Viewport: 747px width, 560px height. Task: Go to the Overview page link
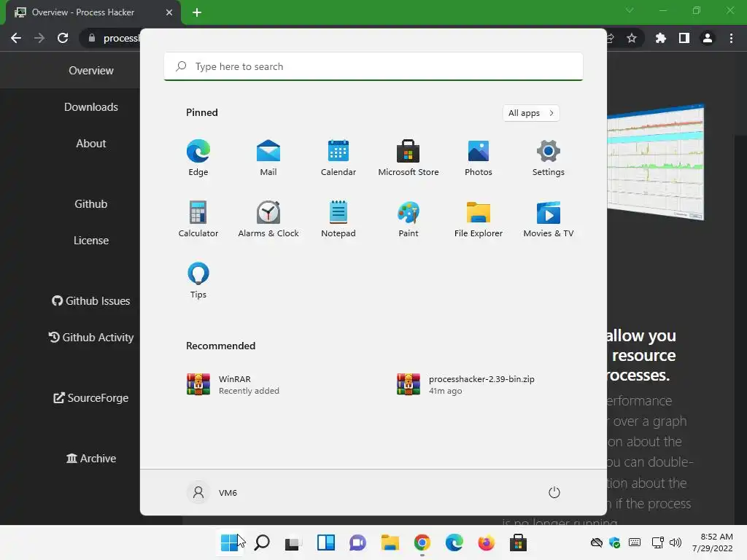91,71
